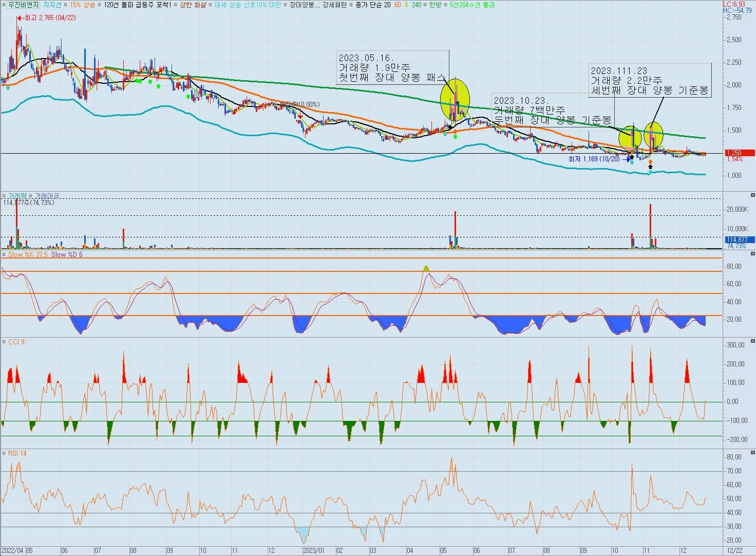Toggle the square marker before 거래대금
The image size is (756, 556).
coord(30,196)
